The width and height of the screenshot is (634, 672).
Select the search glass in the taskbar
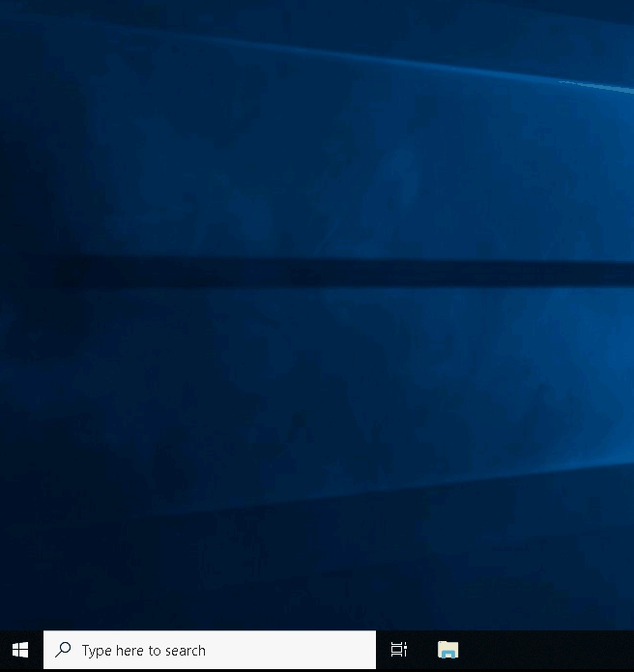tap(63, 651)
